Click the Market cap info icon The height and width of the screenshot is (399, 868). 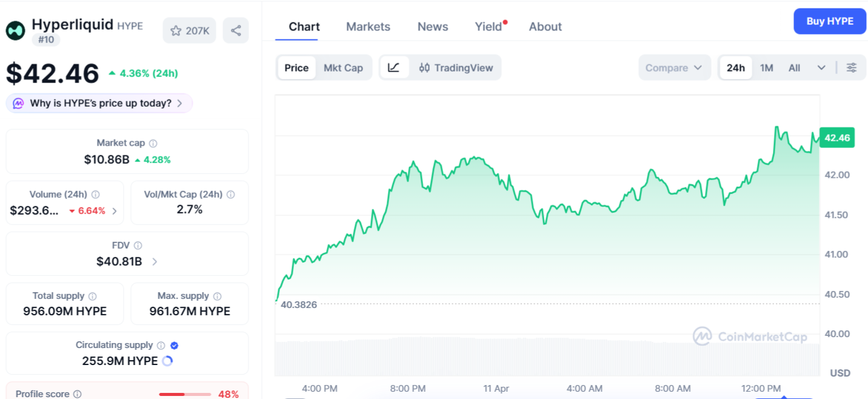pyautogui.click(x=152, y=143)
